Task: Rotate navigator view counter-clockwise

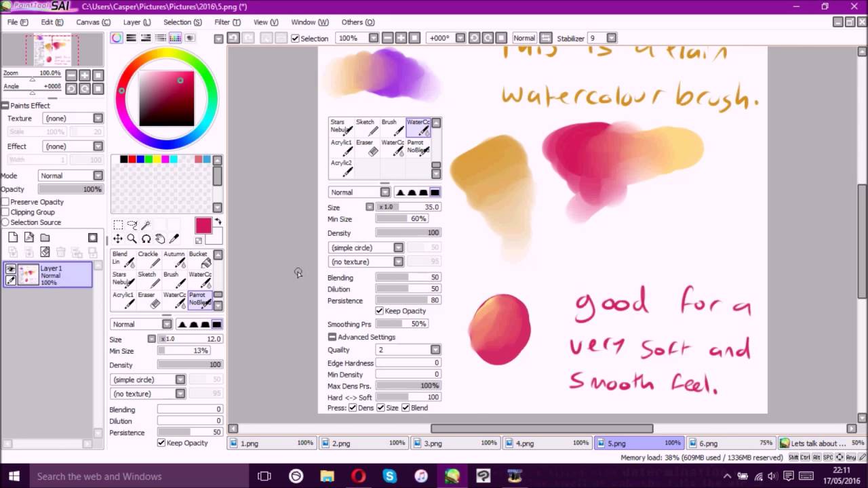Action: 73,89
